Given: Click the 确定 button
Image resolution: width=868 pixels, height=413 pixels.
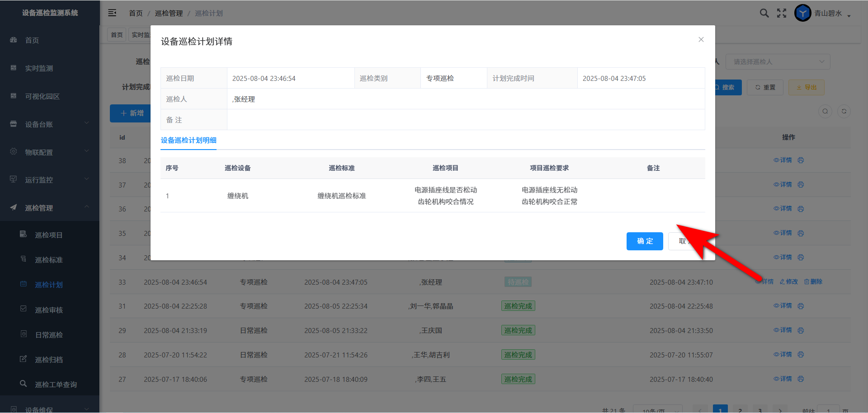Looking at the screenshot, I should click(x=645, y=241).
